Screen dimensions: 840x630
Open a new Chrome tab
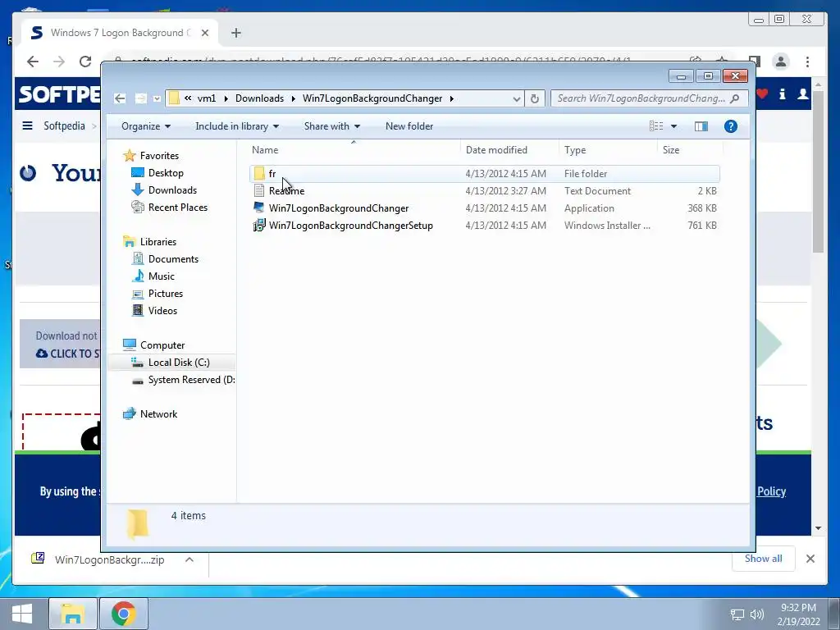(x=235, y=33)
